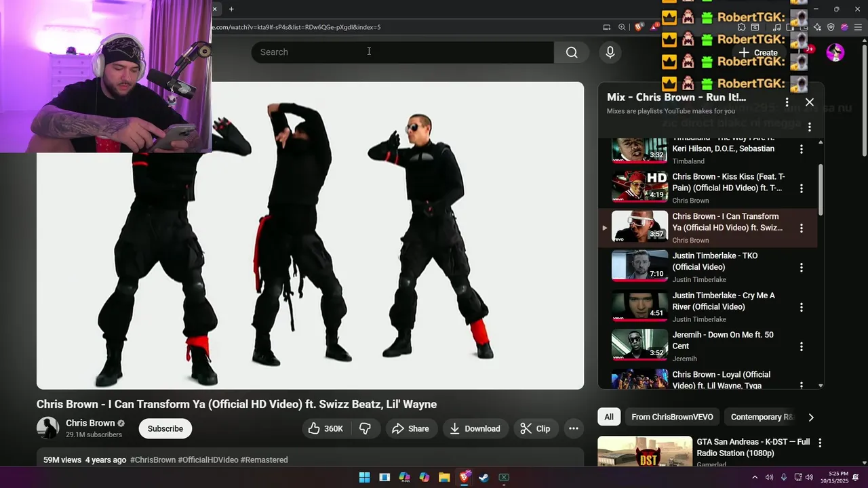Open more actions ellipsis under video
This screenshot has width=868, height=488.
[x=574, y=428]
